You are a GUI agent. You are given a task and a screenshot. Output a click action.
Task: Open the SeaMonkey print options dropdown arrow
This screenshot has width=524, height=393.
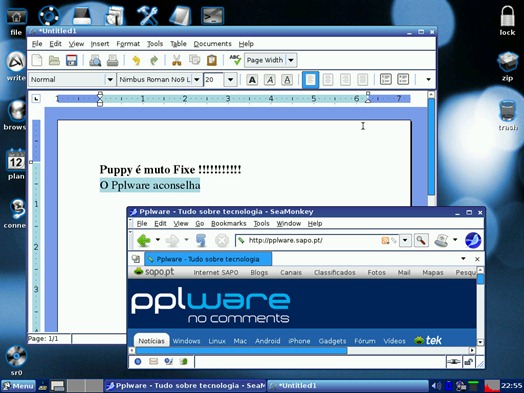455,240
